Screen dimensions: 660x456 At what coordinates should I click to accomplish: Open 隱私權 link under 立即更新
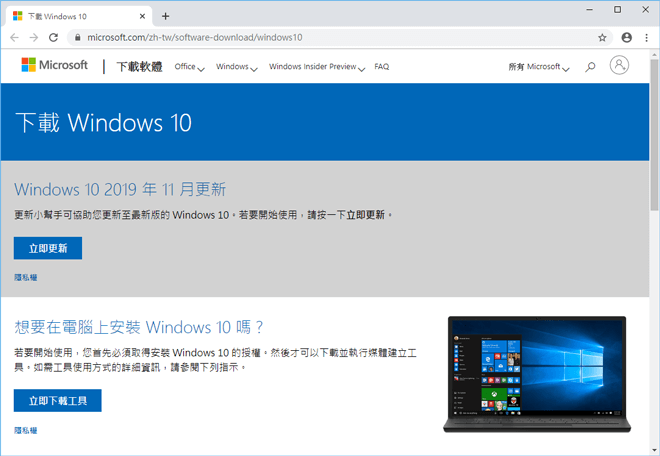(x=26, y=277)
